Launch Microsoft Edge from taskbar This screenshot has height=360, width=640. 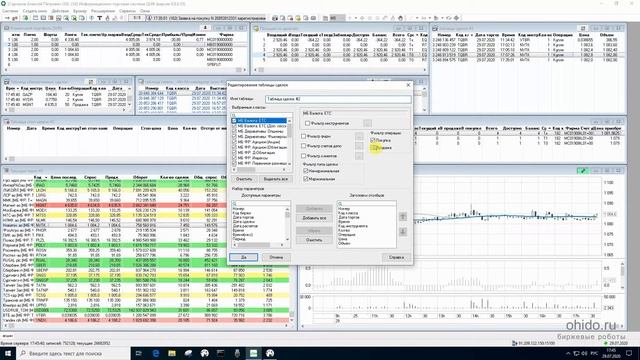click(x=156, y=353)
